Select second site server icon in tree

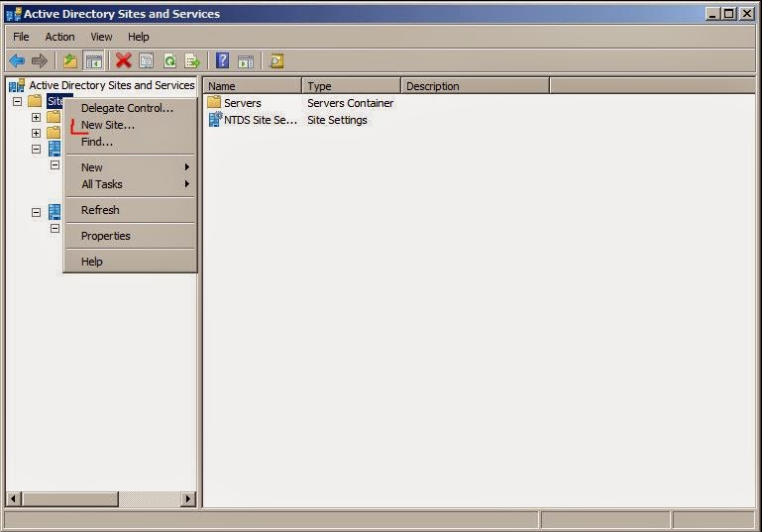point(54,212)
